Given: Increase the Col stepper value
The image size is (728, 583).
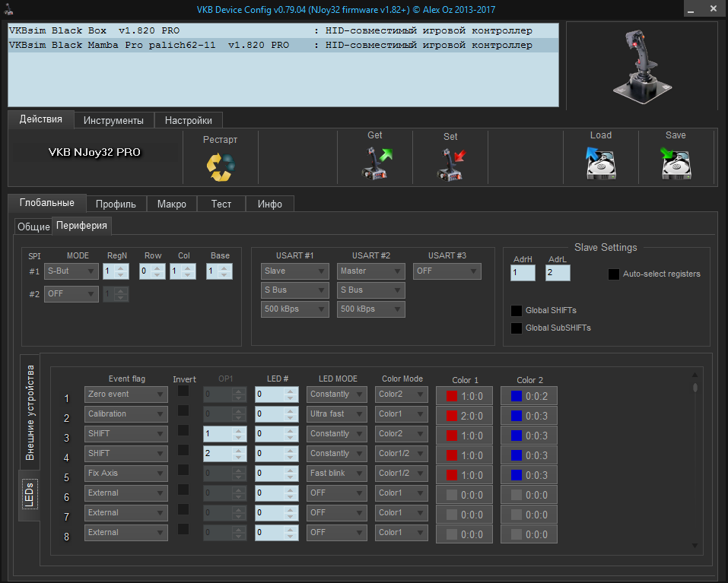Looking at the screenshot, I should tap(189, 268).
